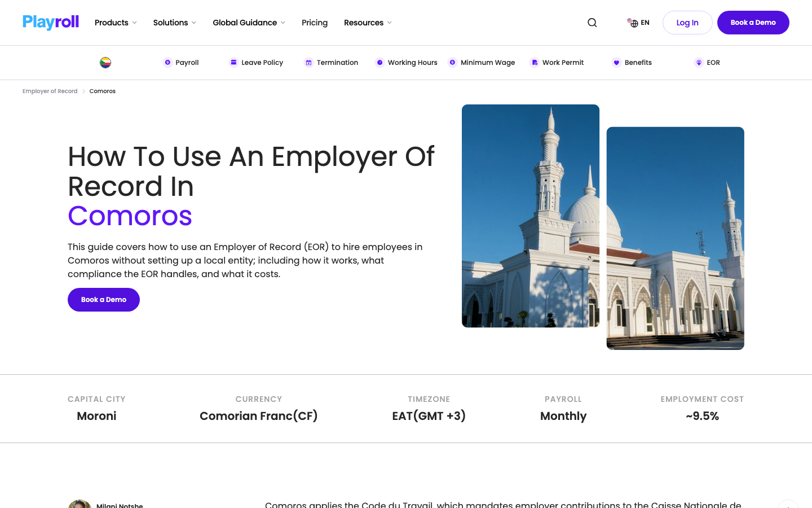Expand the Solutions dropdown chevron
The width and height of the screenshot is (812, 508).
tap(193, 23)
